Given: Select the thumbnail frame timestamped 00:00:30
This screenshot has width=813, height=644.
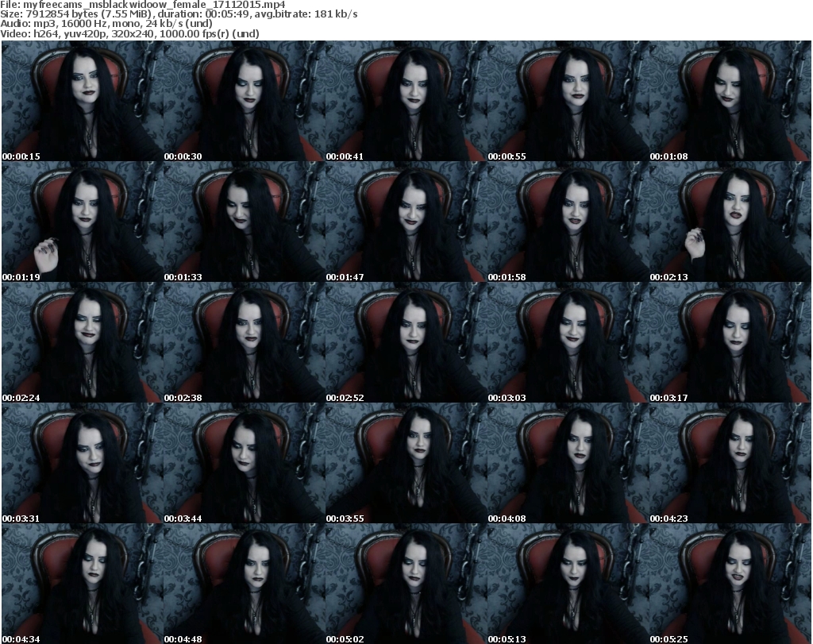Looking at the screenshot, I should click(245, 101).
